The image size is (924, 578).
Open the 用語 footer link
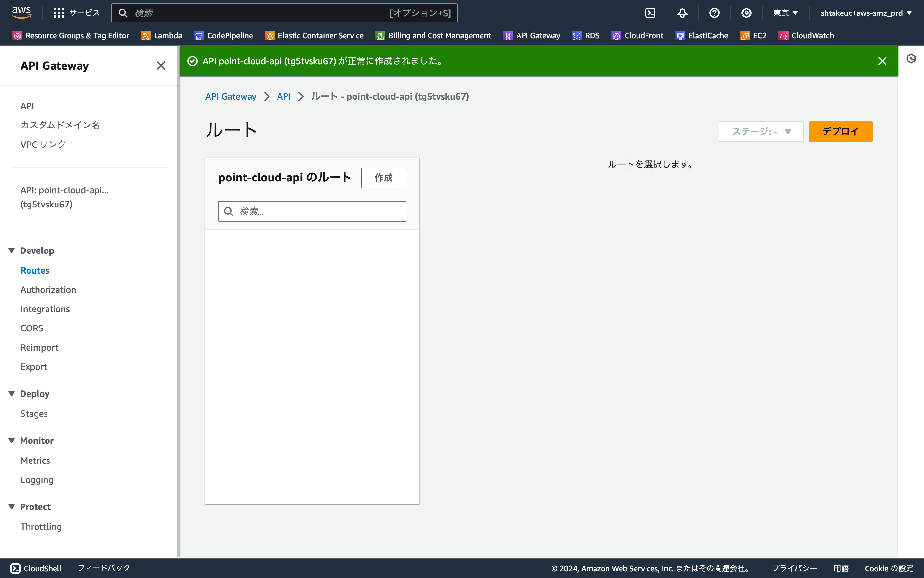[841, 568]
